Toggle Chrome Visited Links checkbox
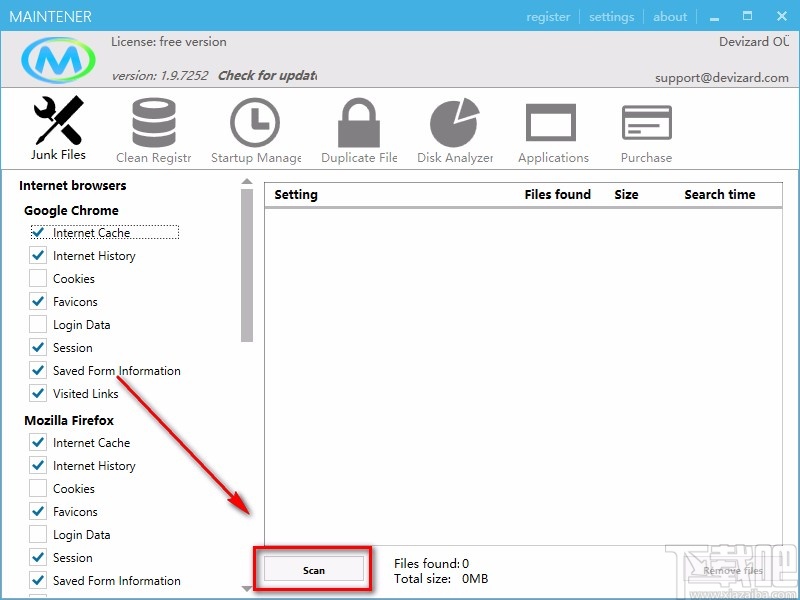Screen dimensions: 800x600 [x=38, y=393]
